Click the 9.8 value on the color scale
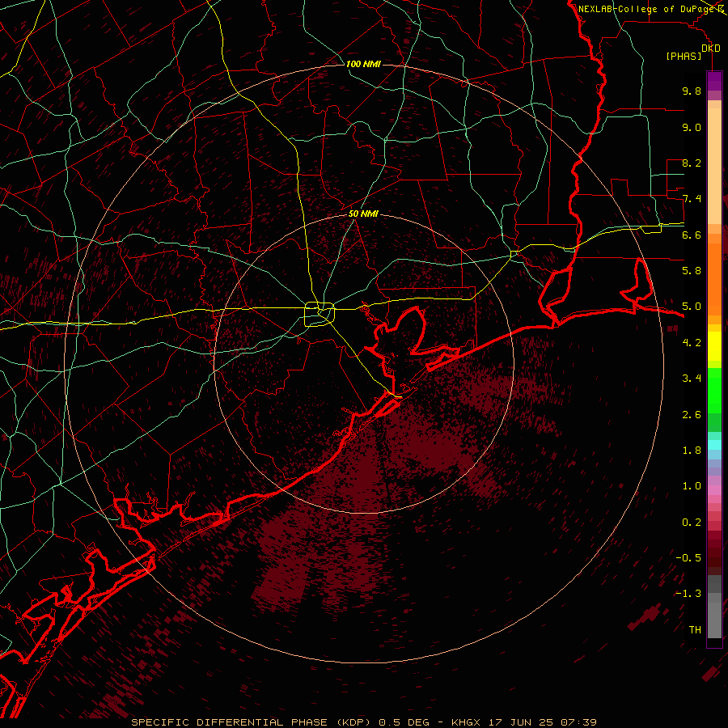The height and width of the screenshot is (728, 728). click(692, 91)
